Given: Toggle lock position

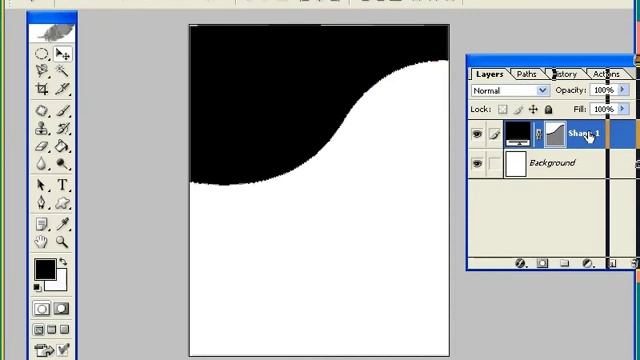Looking at the screenshot, I should (533, 109).
